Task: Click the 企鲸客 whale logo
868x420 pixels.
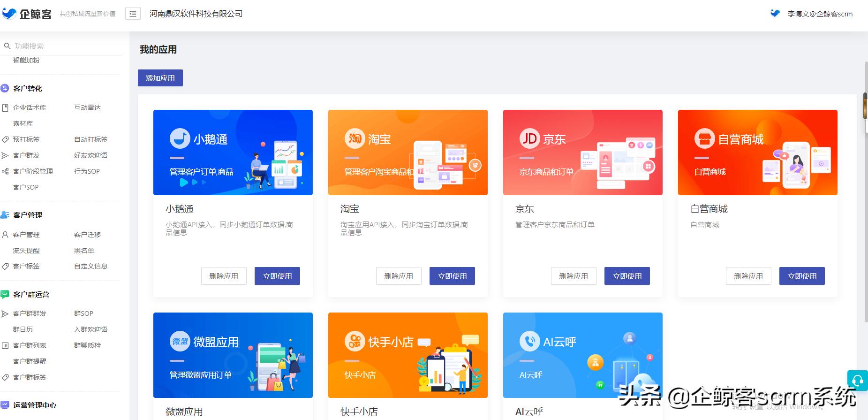Action: (9, 13)
